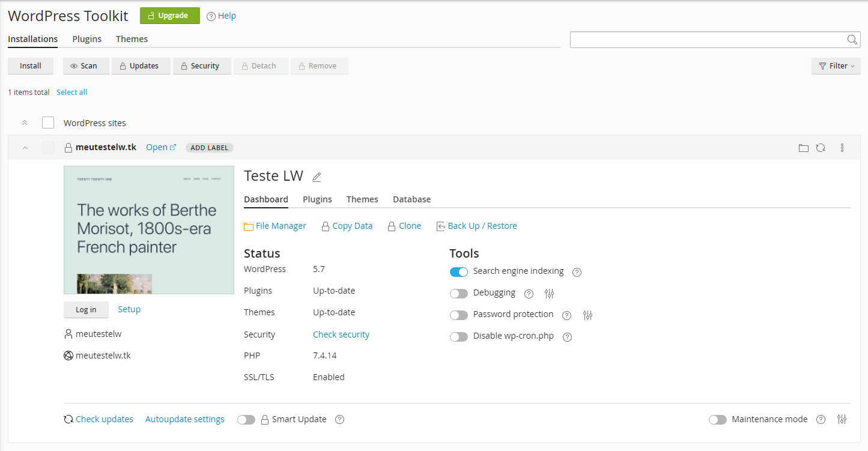Viewport: 868px width, 451px height.
Task: Open the three-dot menu for meutestelw.tk
Action: 842,148
